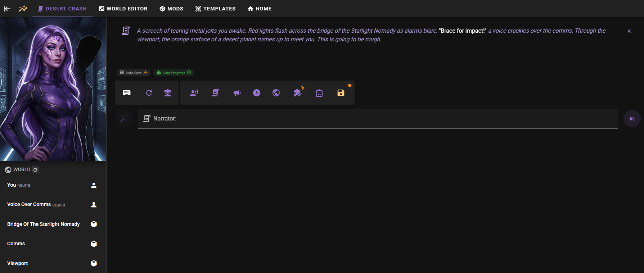Click the regenerate (refresh arrow) toolbar icon
The width and height of the screenshot is (644, 273).
149,93
